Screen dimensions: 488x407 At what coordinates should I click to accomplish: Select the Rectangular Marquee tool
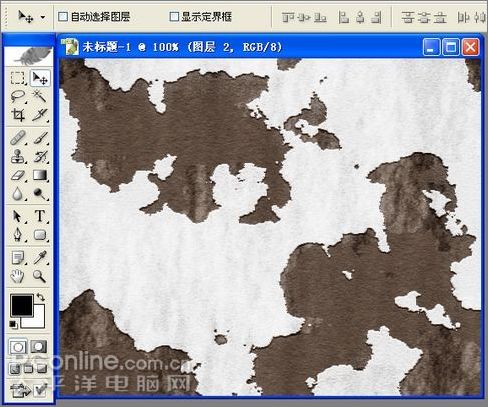pyautogui.click(x=17, y=78)
